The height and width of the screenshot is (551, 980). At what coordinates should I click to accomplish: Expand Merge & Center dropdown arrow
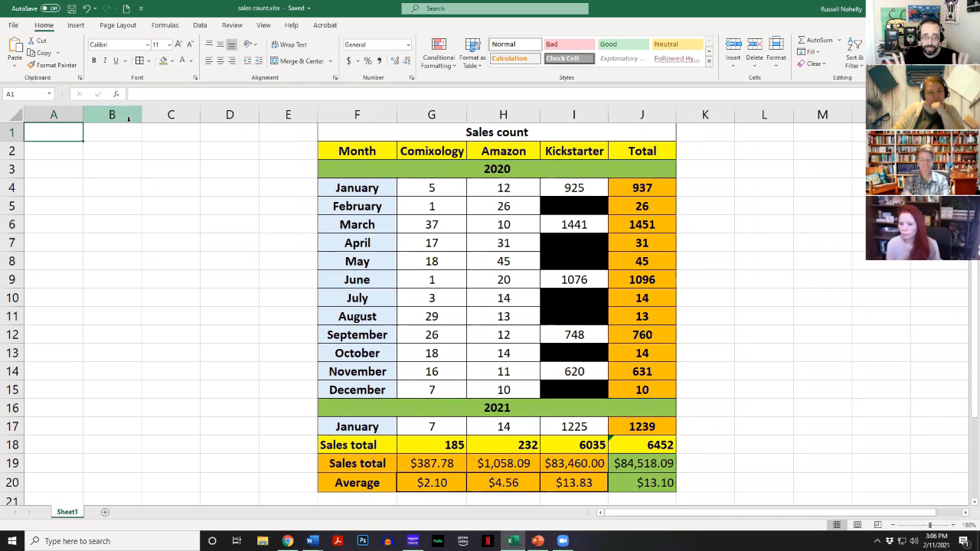tap(330, 60)
